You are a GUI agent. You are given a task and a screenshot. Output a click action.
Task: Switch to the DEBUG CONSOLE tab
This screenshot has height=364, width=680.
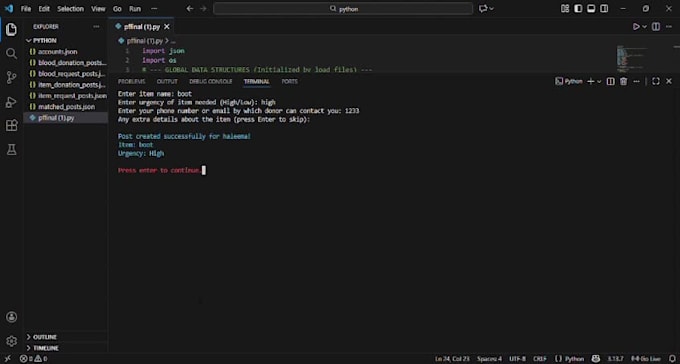point(211,82)
